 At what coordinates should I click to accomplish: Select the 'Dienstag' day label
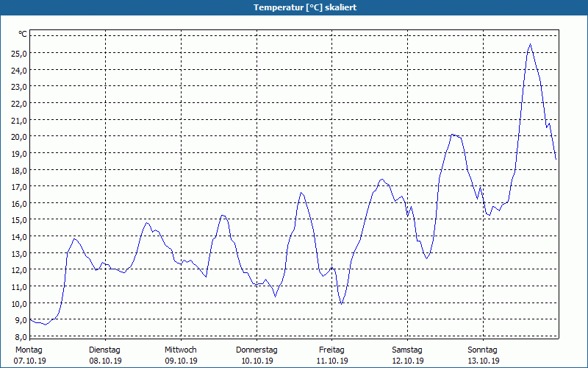[x=104, y=350]
